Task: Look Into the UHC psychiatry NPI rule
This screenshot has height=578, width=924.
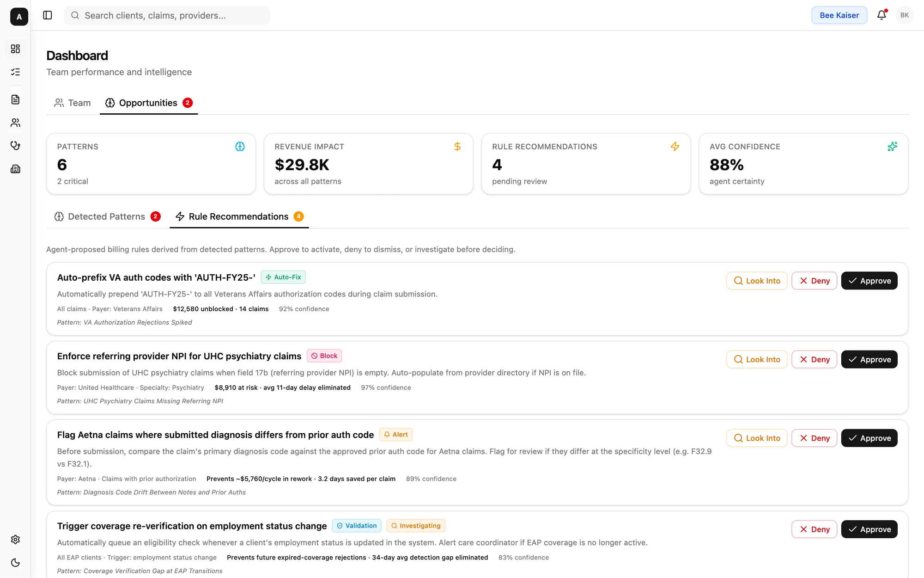Action: (x=757, y=359)
